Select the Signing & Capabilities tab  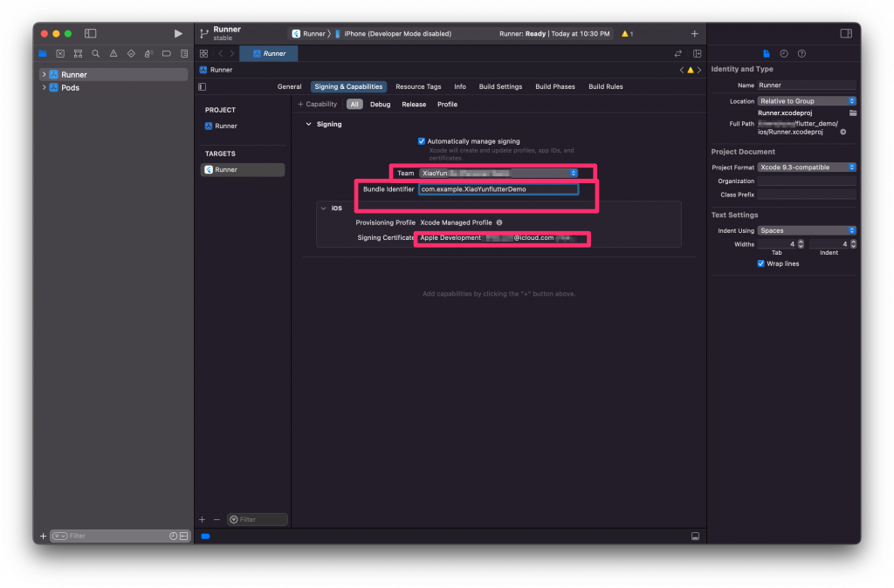click(348, 86)
